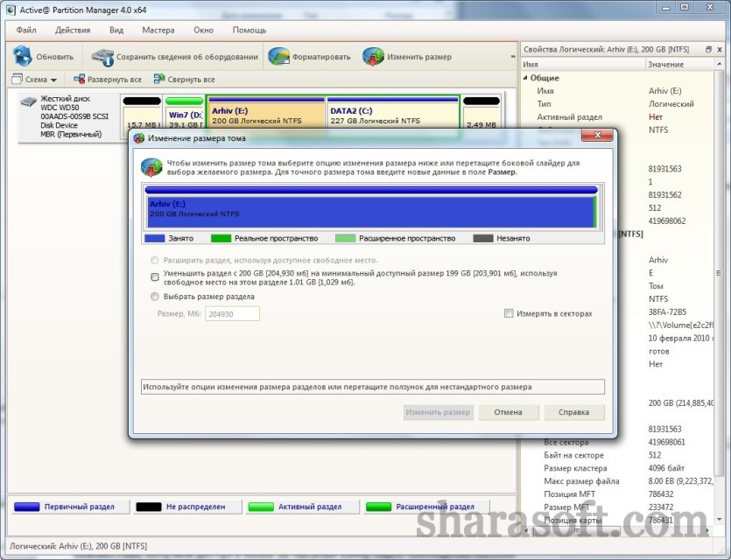Open the Схема dropdown

pyautogui.click(x=34, y=80)
